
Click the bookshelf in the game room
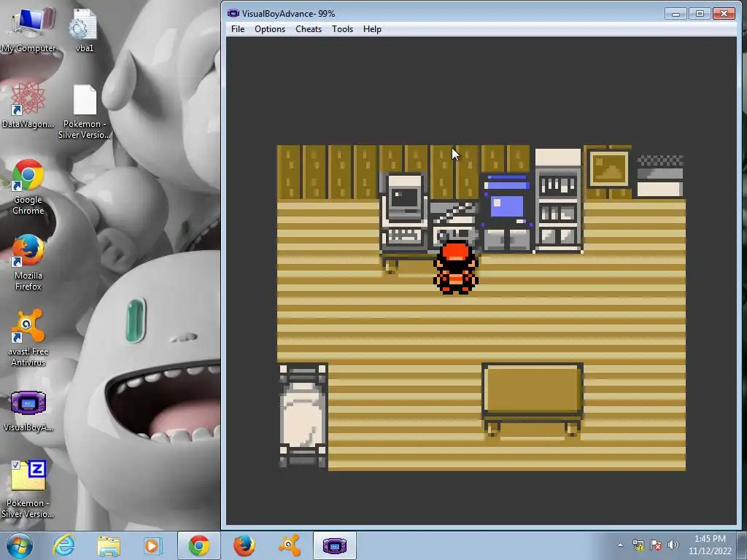pyautogui.click(x=558, y=201)
